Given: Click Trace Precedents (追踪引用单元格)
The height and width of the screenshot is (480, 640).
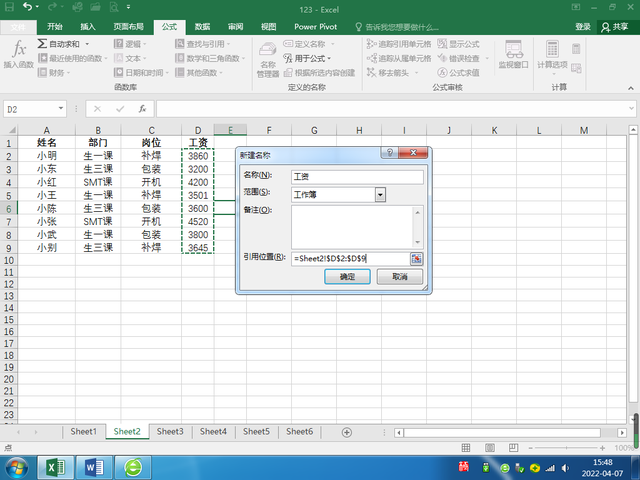Looking at the screenshot, I should coord(399,44).
